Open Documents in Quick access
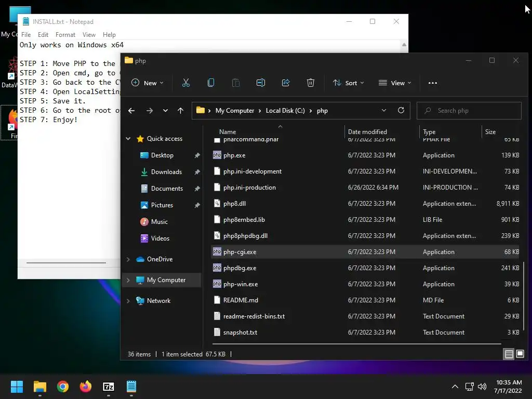 point(167,188)
